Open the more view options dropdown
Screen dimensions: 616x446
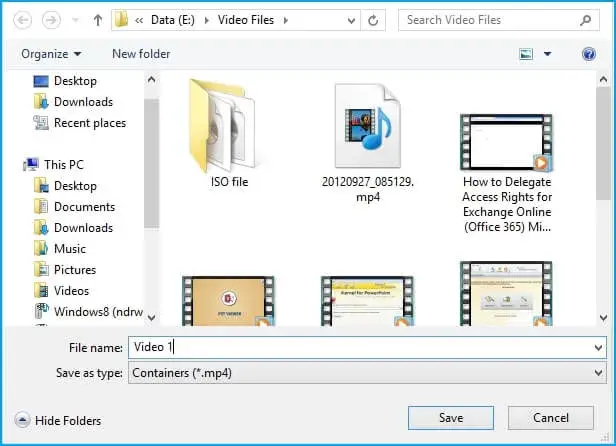click(x=548, y=54)
